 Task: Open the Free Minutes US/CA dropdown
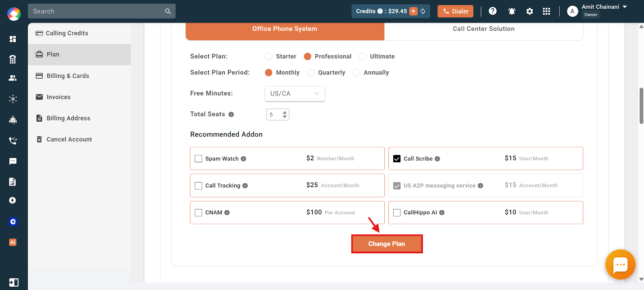pyautogui.click(x=295, y=93)
